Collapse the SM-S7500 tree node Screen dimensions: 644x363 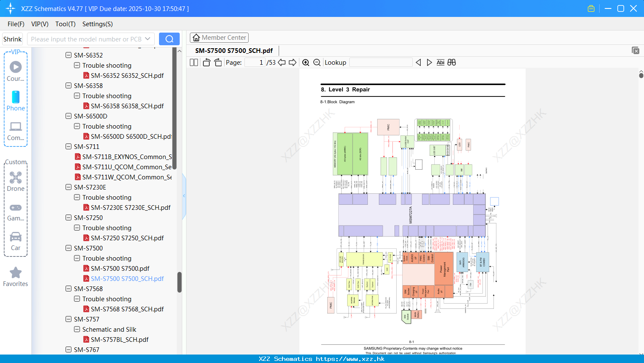[x=69, y=248]
